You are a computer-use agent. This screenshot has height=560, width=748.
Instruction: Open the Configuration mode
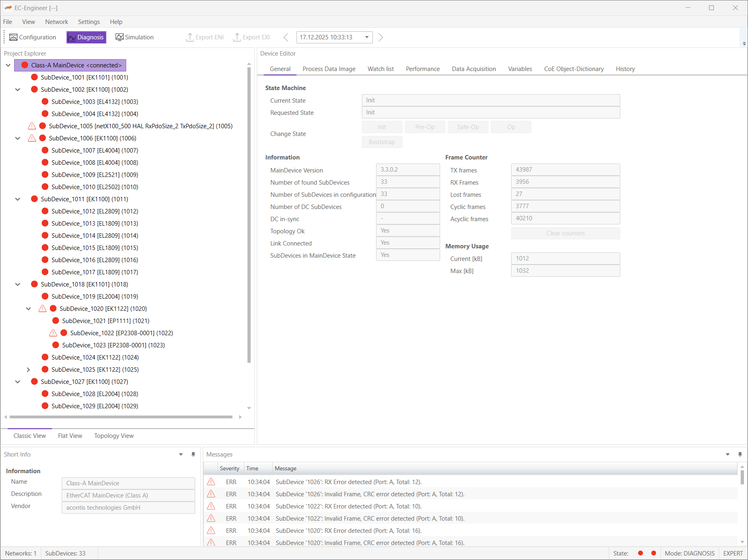coord(33,37)
